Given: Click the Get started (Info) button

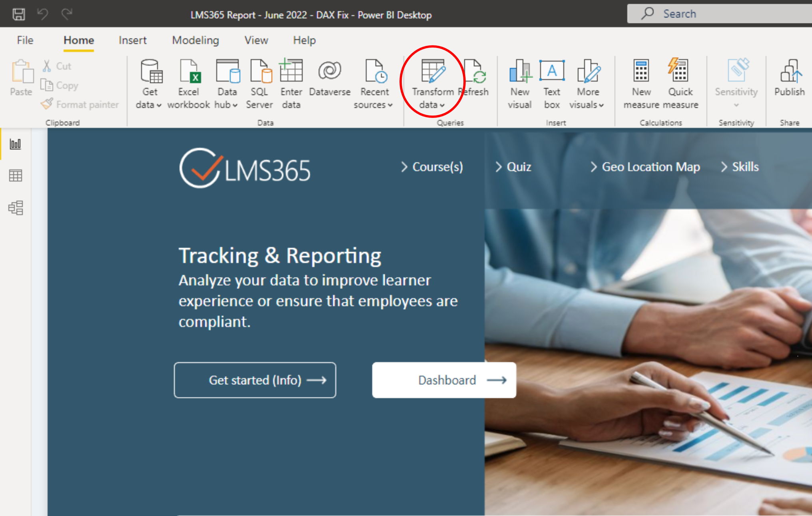Looking at the screenshot, I should pos(255,380).
